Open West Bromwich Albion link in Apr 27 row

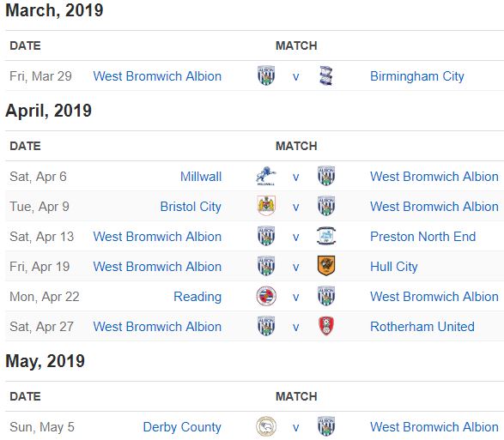tap(157, 327)
